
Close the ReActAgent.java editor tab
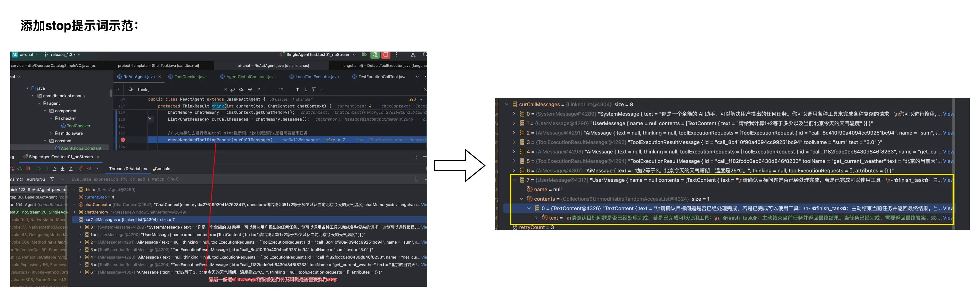click(160, 77)
